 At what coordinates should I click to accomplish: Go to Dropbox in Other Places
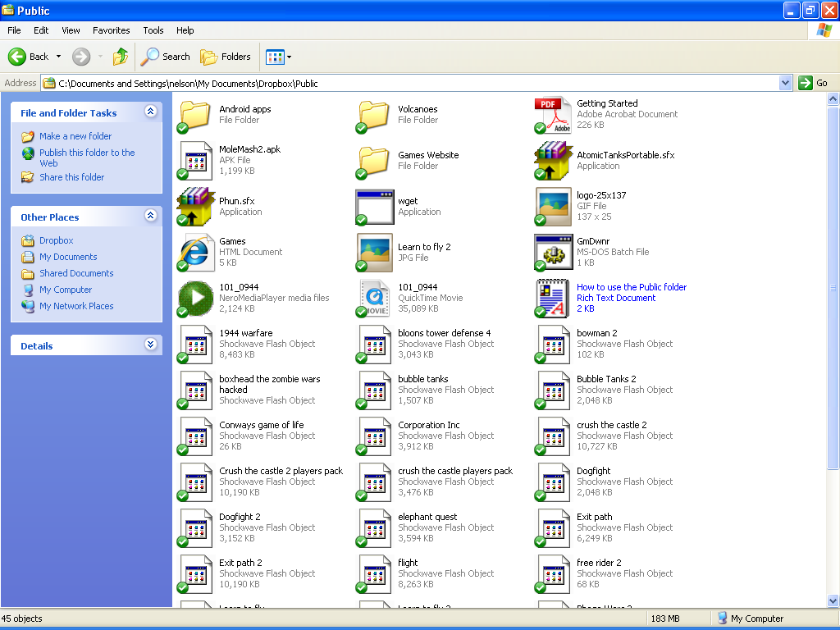[x=57, y=240]
